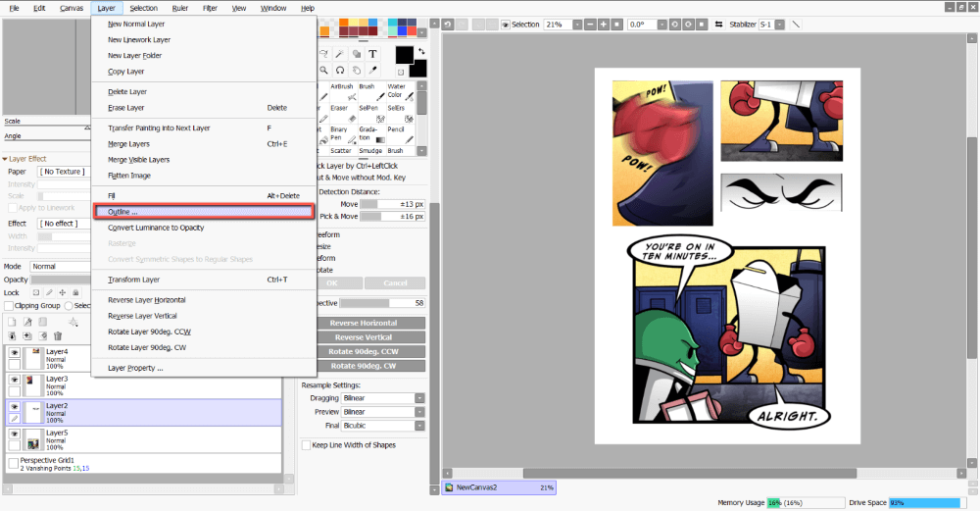980x511 pixels.
Task: Choose the Pencil tool
Action: (401, 134)
